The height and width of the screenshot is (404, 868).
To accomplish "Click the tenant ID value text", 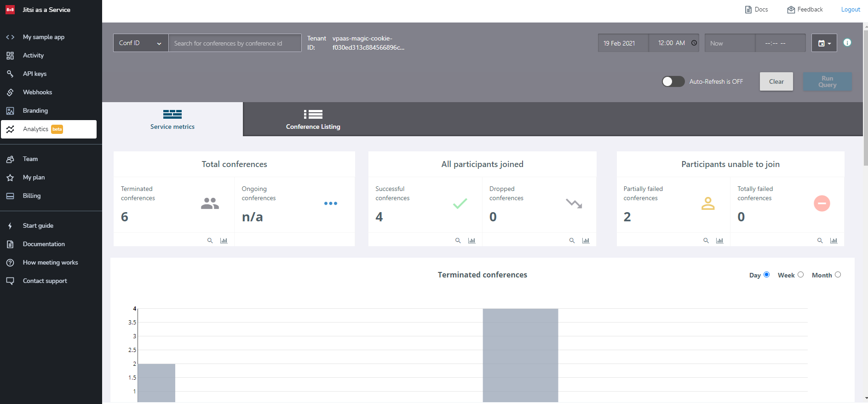I will (368, 43).
